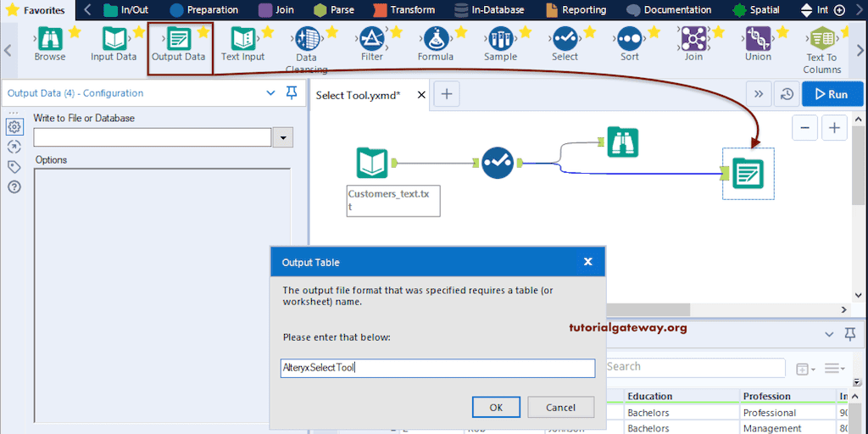Viewport: 868px width, 434px height.
Task: Close the Output Table dialog
Action: [x=588, y=262]
